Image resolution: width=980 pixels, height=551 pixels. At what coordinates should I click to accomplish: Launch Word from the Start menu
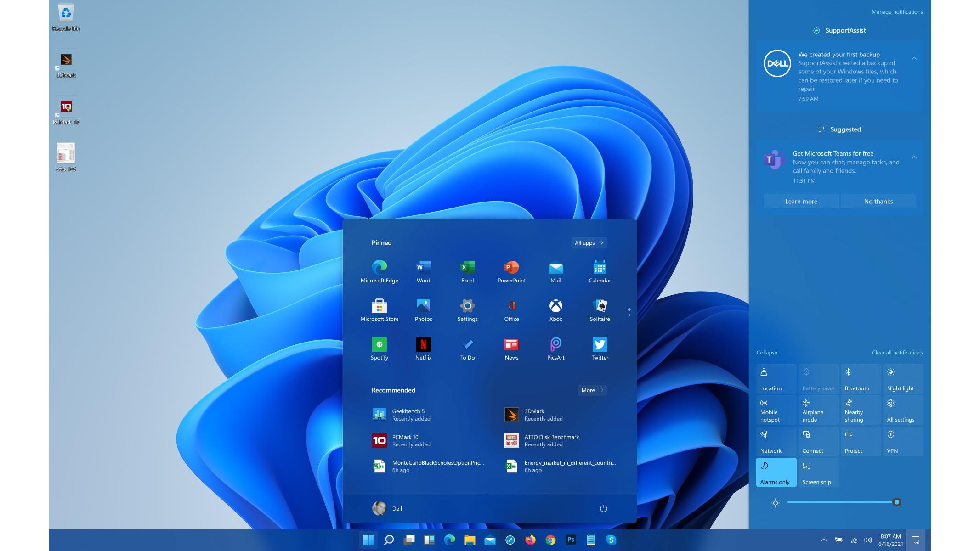click(x=423, y=272)
